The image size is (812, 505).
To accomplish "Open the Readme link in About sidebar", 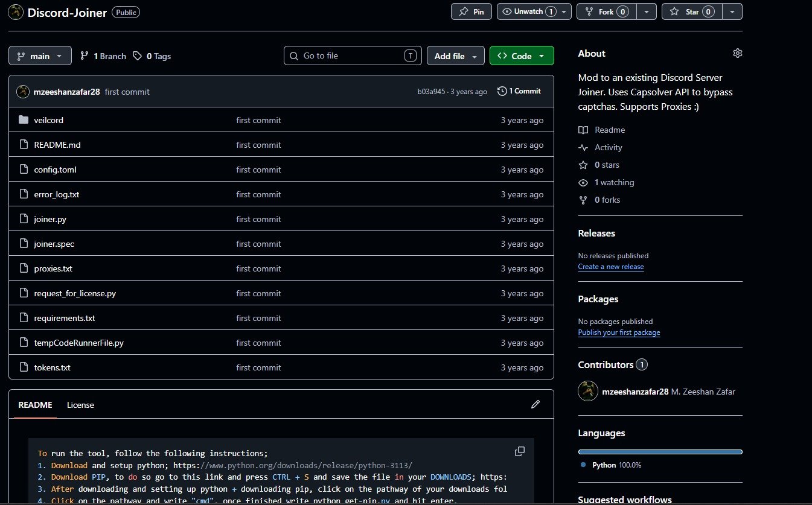I will 602,130.
